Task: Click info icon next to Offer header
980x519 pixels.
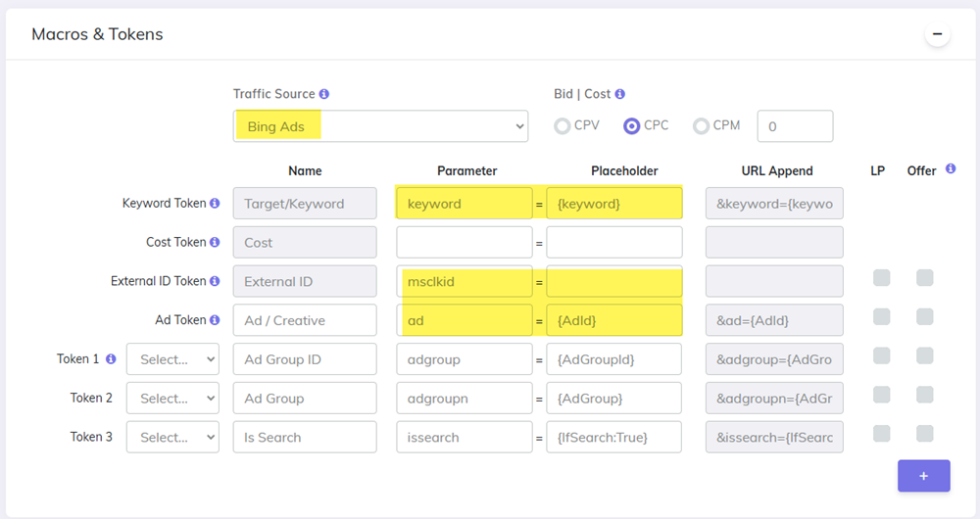Action: [x=951, y=168]
